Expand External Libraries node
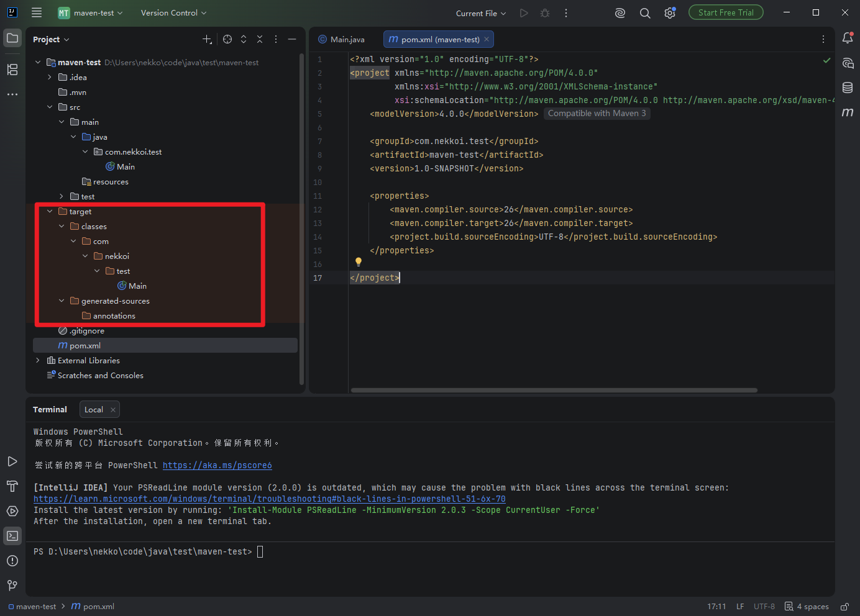 pyautogui.click(x=38, y=360)
